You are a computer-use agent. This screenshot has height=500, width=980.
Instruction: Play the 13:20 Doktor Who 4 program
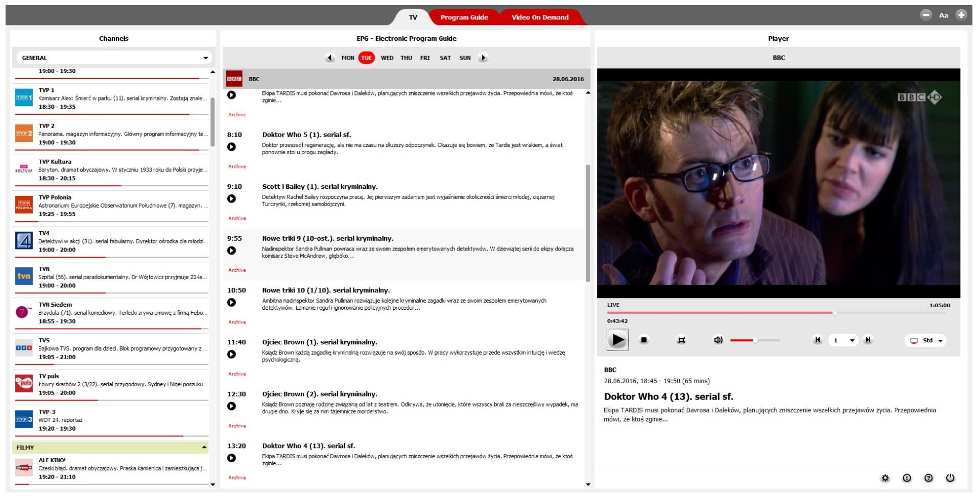231,458
